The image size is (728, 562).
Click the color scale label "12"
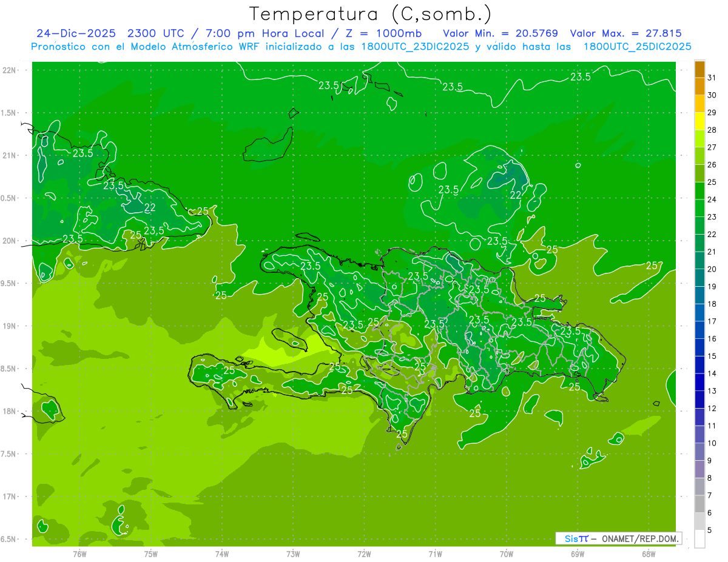click(712, 408)
